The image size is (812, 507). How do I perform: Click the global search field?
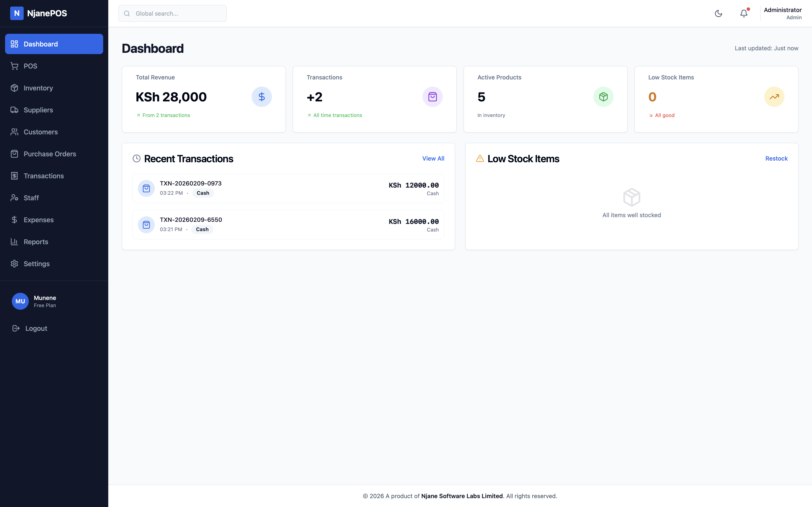coord(173,13)
